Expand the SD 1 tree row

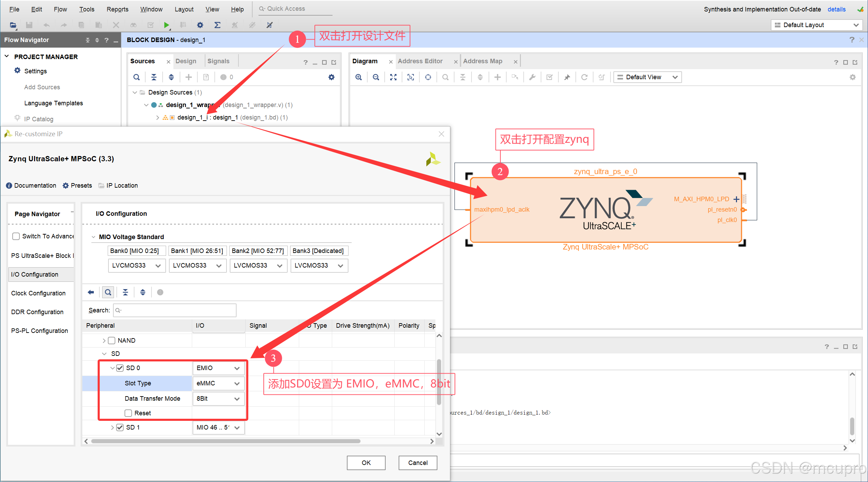(112, 427)
